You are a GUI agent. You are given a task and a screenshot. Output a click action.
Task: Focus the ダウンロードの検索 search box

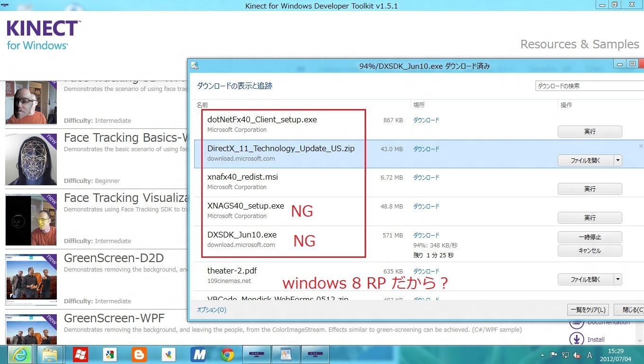[x=590, y=86]
